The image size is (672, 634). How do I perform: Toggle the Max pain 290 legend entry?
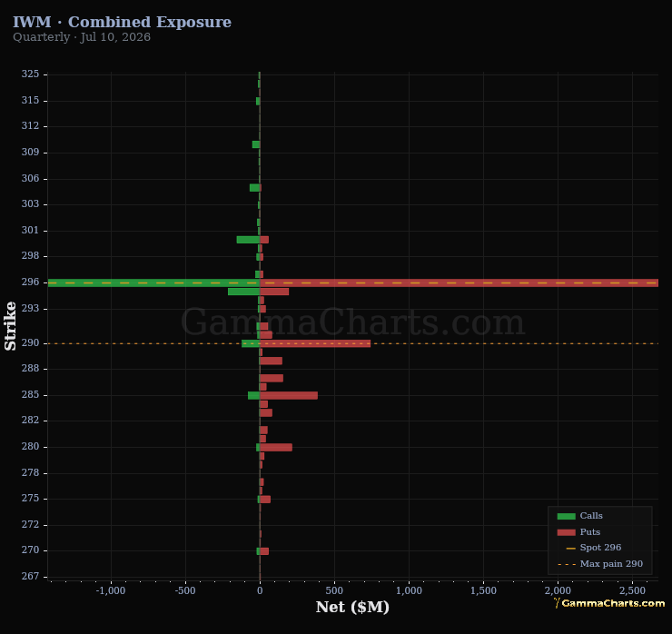600,564
